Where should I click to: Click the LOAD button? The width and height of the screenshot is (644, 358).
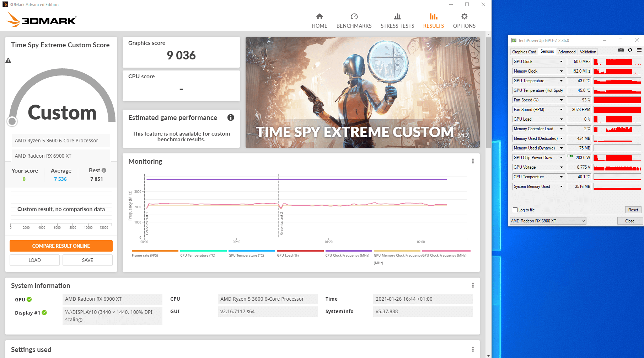point(34,260)
